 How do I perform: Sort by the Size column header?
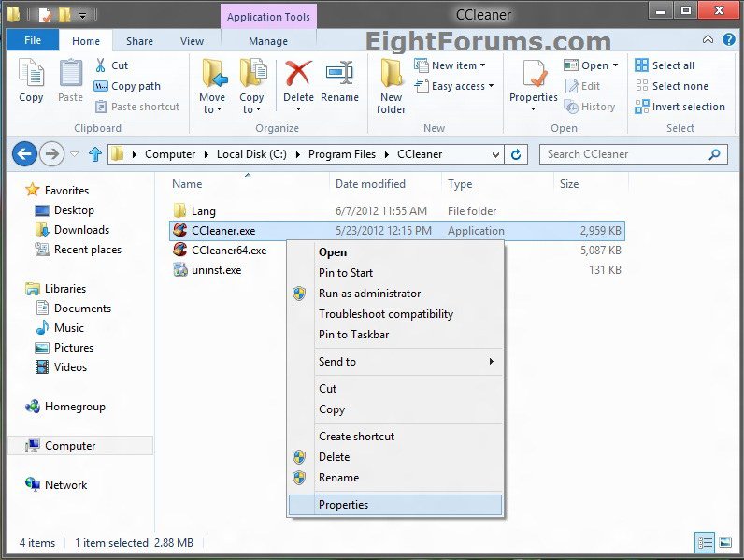[x=569, y=184]
